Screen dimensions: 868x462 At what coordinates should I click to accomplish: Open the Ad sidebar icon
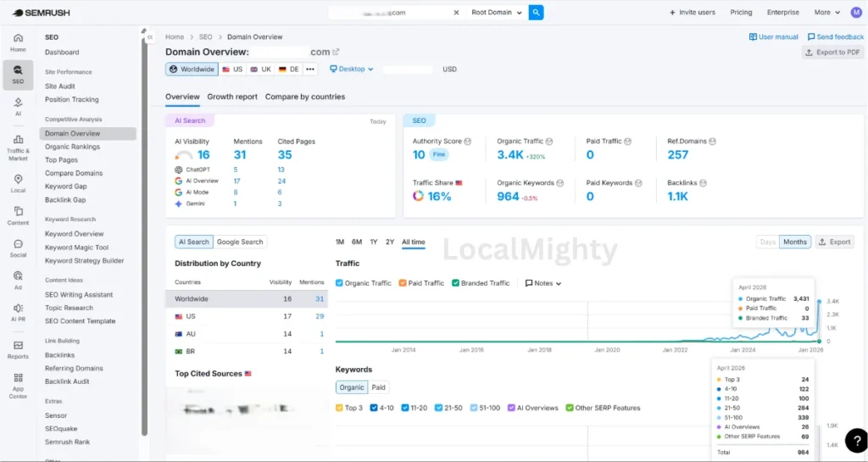point(18,280)
